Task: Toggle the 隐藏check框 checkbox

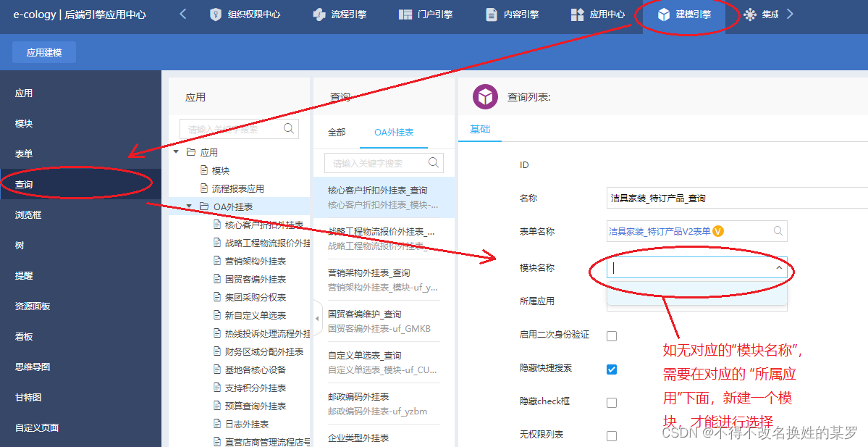Action: (612, 403)
